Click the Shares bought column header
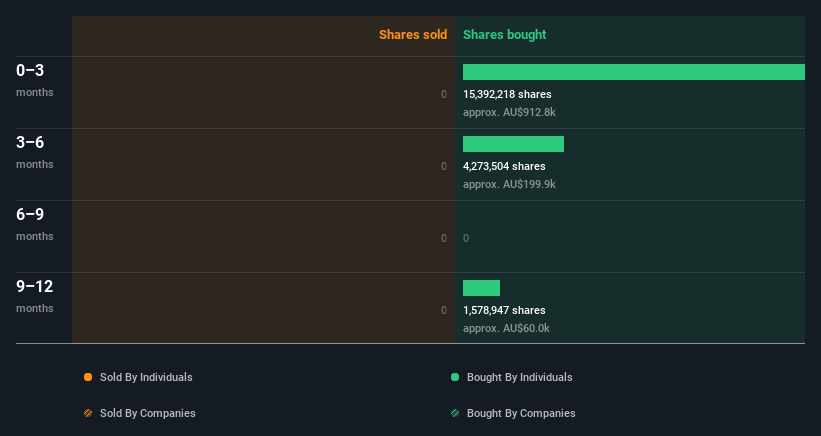This screenshot has width=821, height=436. [x=504, y=35]
